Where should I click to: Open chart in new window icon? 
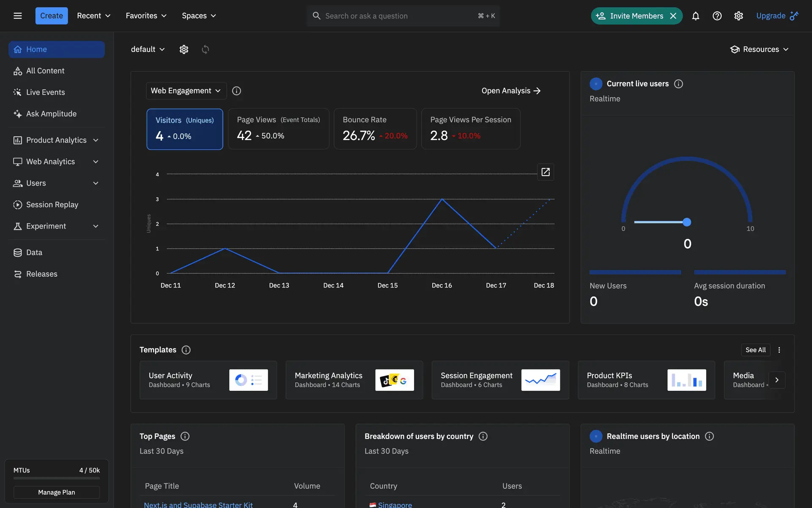click(545, 172)
